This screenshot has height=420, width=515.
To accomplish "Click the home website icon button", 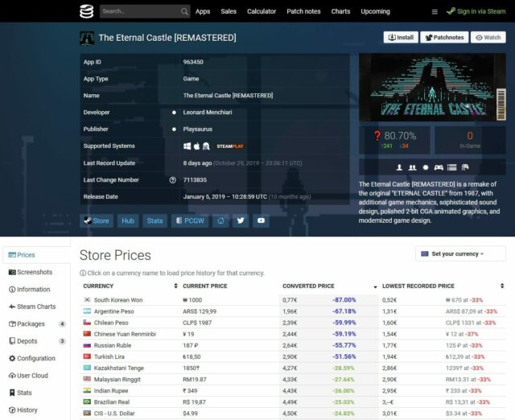I will coord(220,220).
